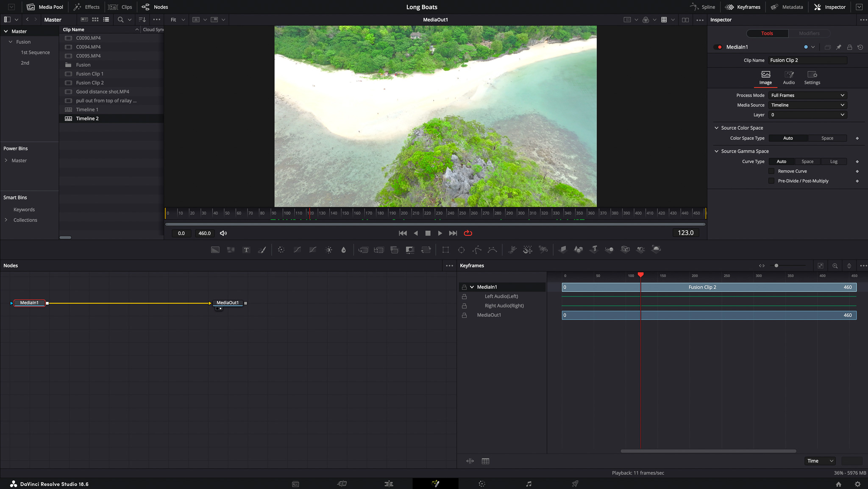This screenshot has height=489, width=868.
Task: Enable the Remove Curve checkbox
Action: pos(771,171)
